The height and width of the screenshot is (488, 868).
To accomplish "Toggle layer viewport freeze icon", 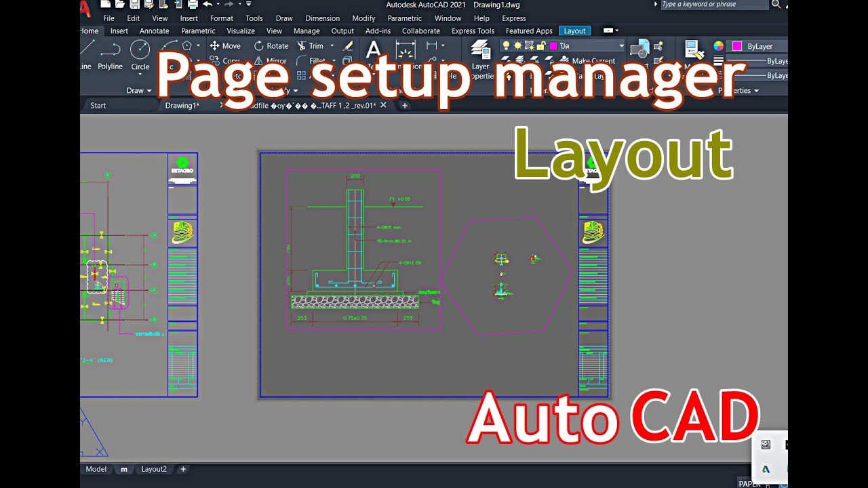I will (530, 45).
